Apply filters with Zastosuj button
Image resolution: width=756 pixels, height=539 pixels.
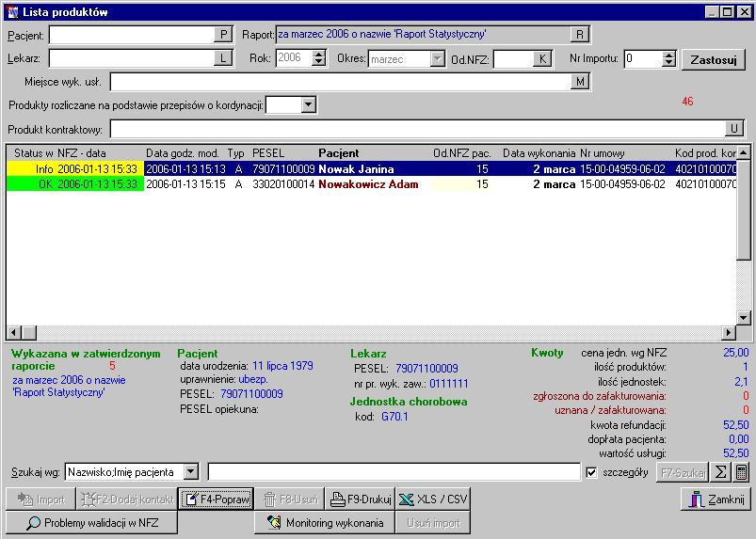pos(714,59)
